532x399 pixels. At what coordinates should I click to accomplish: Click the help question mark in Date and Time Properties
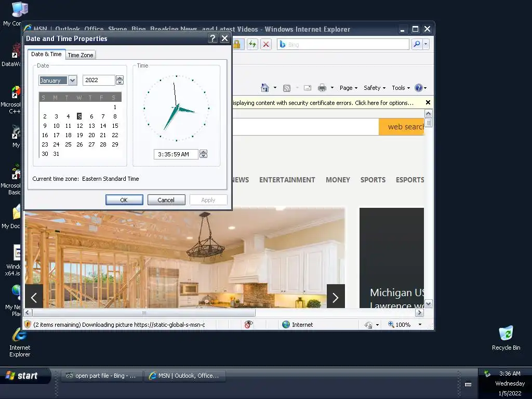click(212, 38)
